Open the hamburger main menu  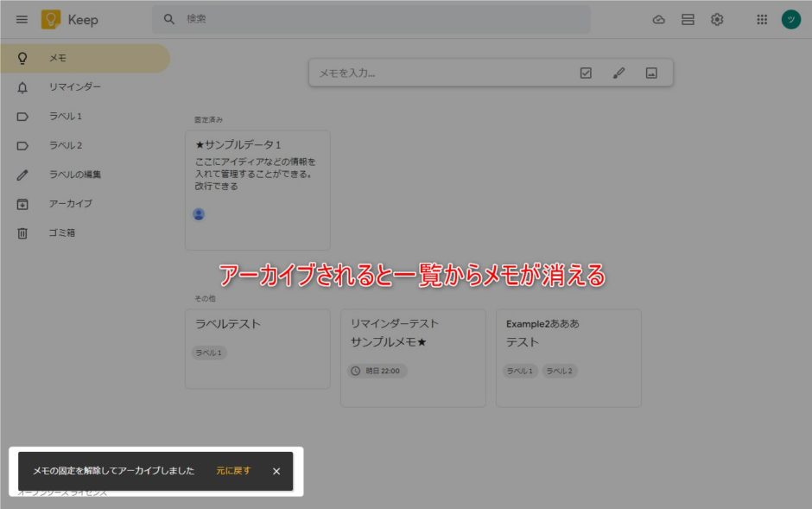tap(22, 20)
